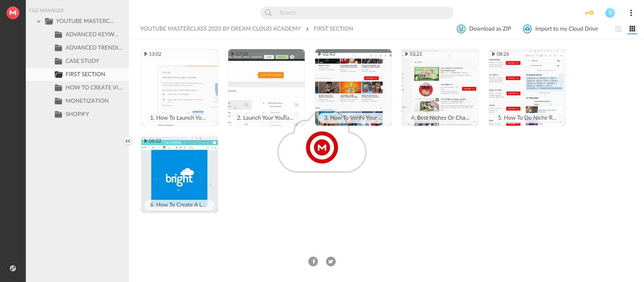Image resolution: width=644 pixels, height=282 pixels.
Task: Download the folder as ZIP
Action: click(x=484, y=29)
